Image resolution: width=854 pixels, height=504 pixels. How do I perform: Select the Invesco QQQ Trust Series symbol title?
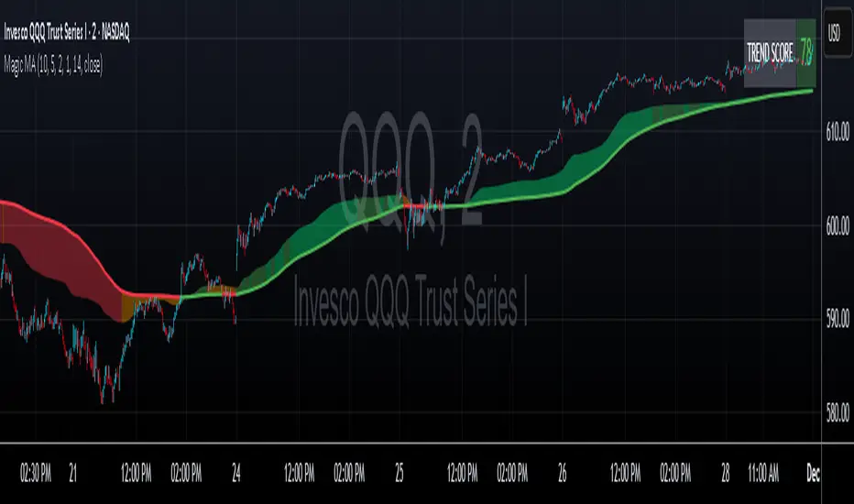click(67, 33)
